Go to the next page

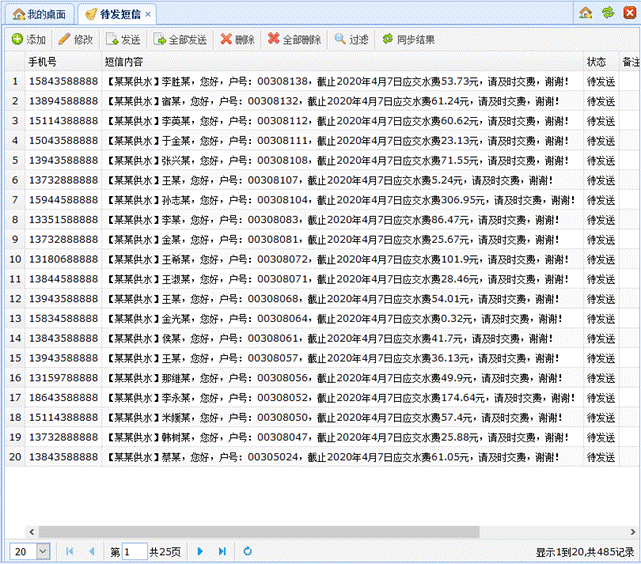(200, 552)
